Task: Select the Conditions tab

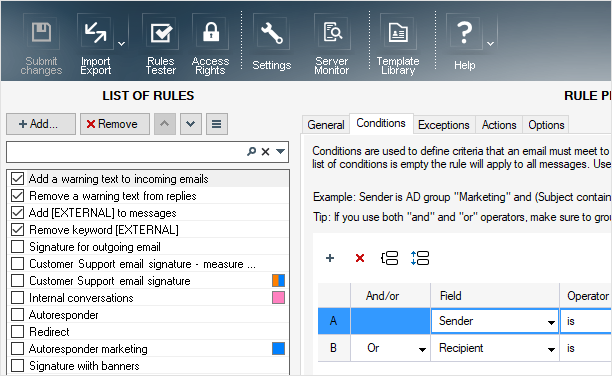Action: point(381,123)
